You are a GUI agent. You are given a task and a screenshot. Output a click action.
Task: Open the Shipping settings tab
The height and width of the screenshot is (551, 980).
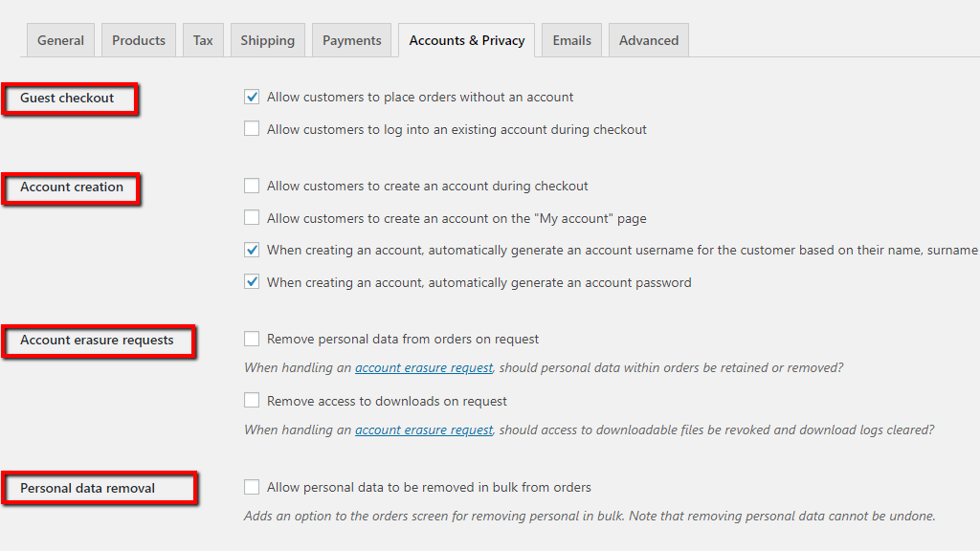point(267,40)
